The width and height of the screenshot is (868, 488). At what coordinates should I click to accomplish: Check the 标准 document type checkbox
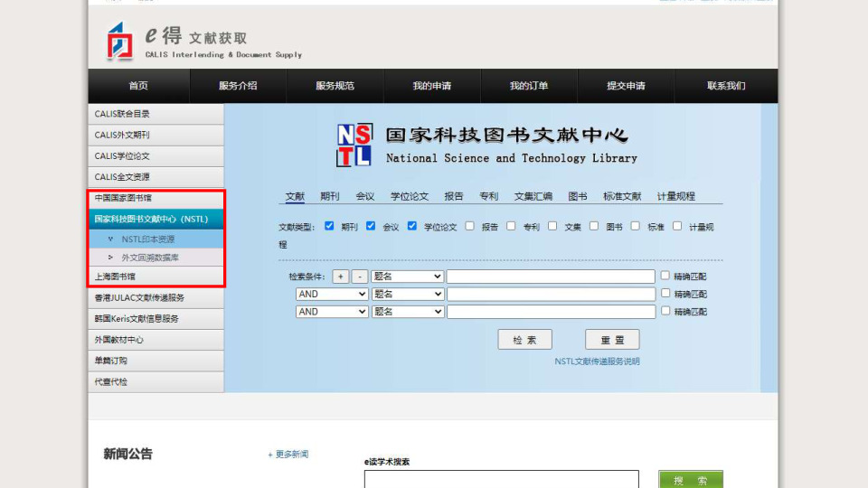tap(636, 226)
